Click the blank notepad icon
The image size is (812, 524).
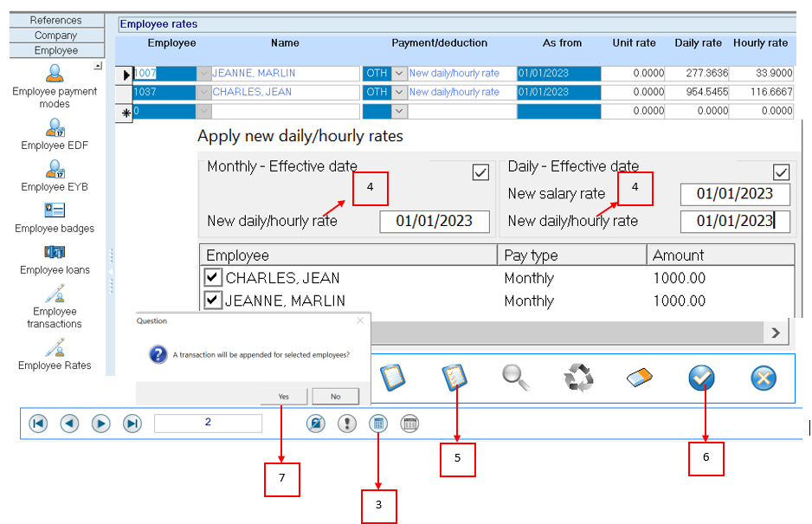pyautogui.click(x=392, y=378)
